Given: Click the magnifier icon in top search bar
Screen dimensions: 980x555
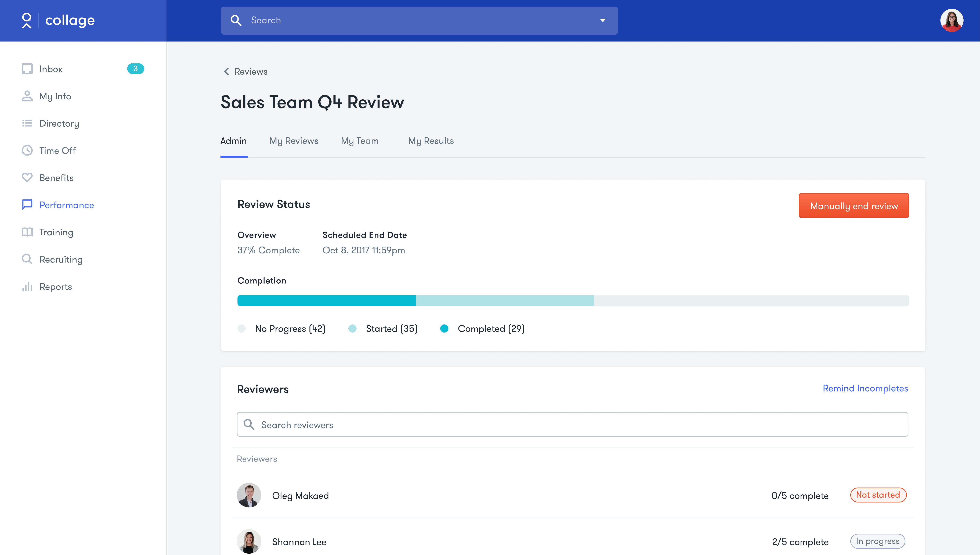Looking at the screenshot, I should [236, 21].
